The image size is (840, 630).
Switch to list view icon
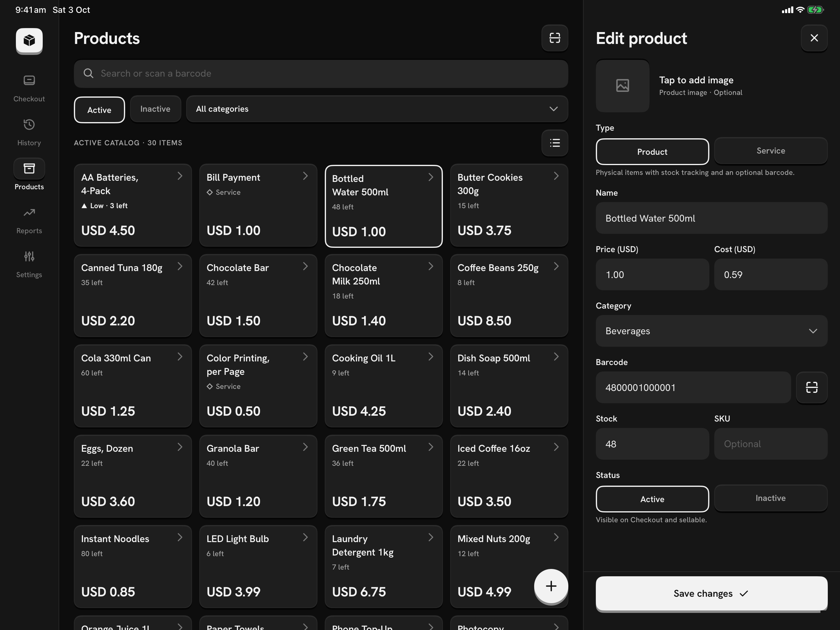pos(555,143)
